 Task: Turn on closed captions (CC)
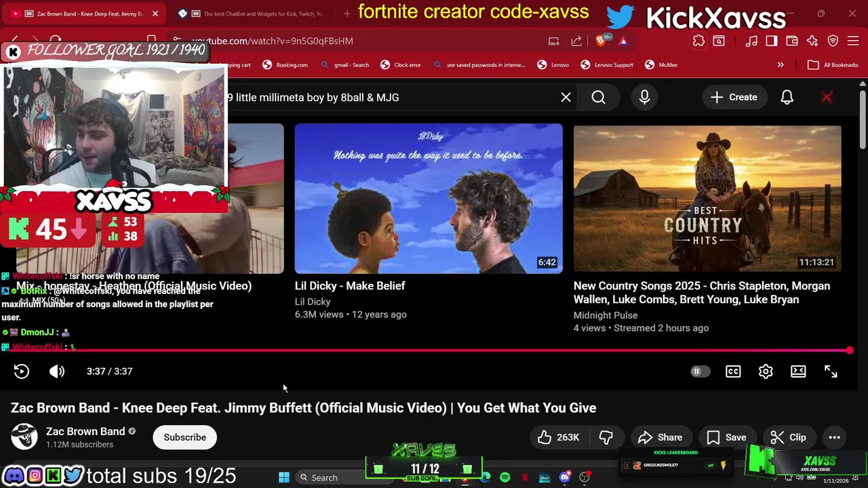coord(733,371)
